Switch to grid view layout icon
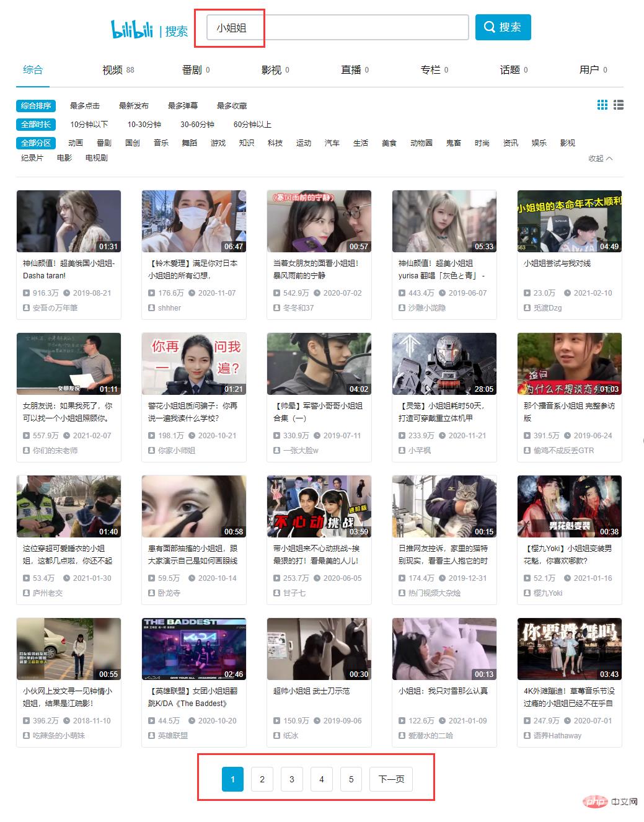The height and width of the screenshot is (822, 644). (x=602, y=105)
